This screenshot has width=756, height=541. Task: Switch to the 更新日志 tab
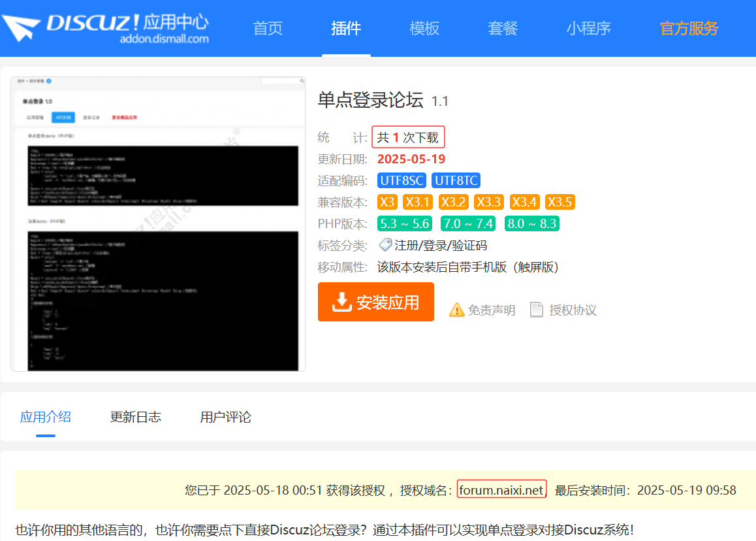click(x=135, y=417)
